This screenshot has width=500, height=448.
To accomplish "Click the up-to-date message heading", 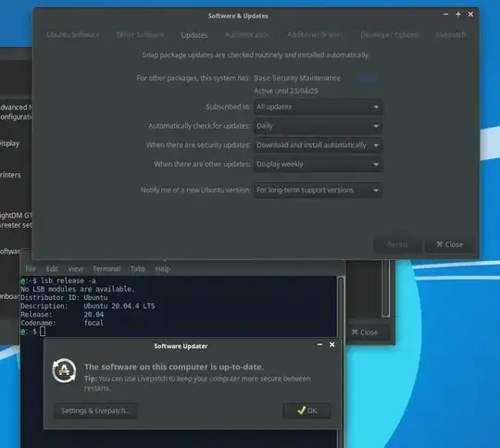I will click(x=174, y=367).
